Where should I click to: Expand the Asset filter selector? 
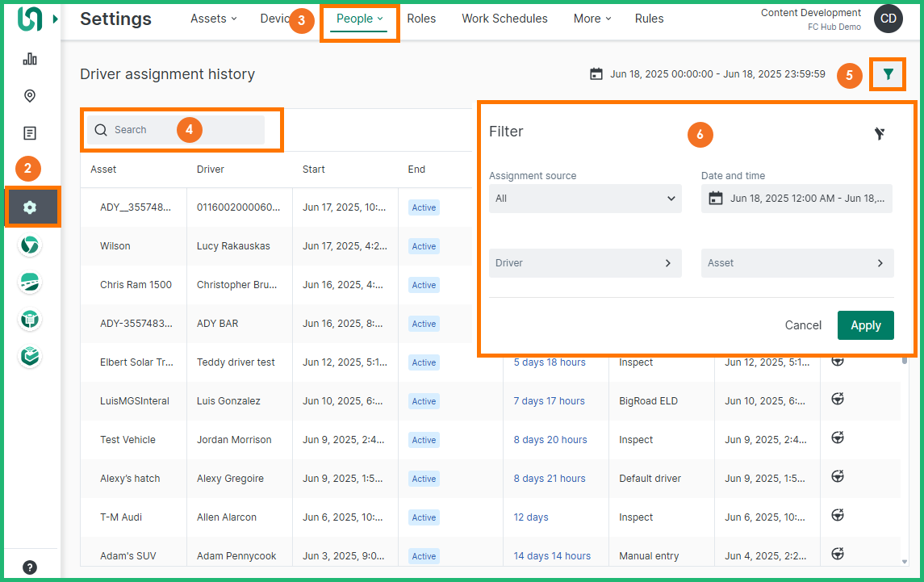[x=796, y=263]
